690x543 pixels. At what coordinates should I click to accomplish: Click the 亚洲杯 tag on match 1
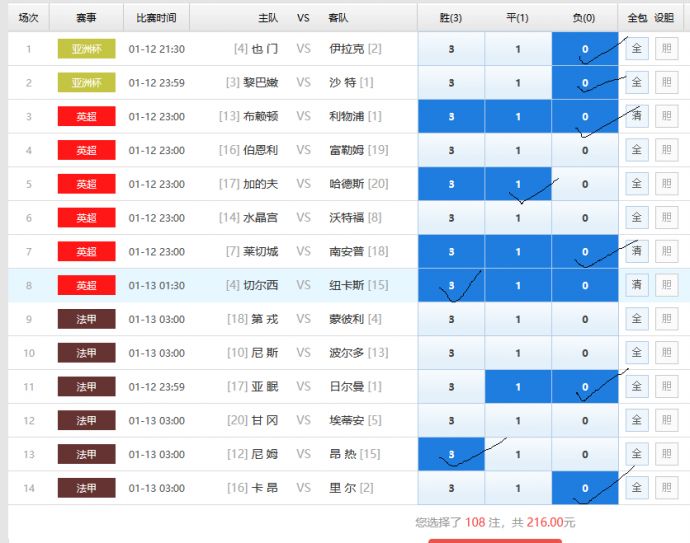(x=87, y=49)
